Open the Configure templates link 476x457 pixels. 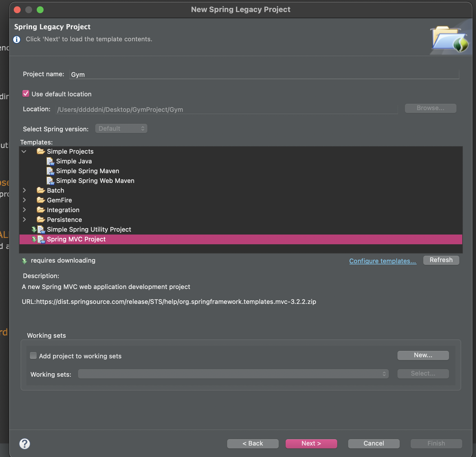click(x=383, y=261)
